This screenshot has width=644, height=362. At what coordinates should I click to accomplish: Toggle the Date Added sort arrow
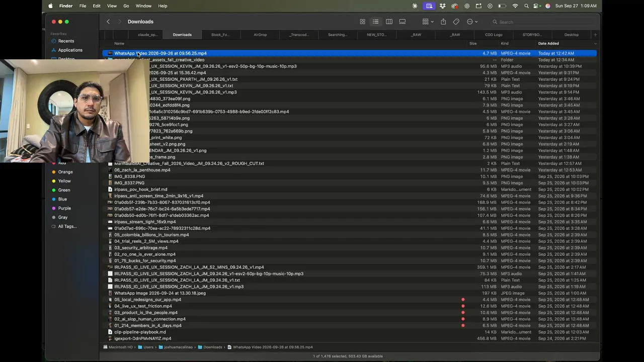pyautogui.click(x=595, y=44)
